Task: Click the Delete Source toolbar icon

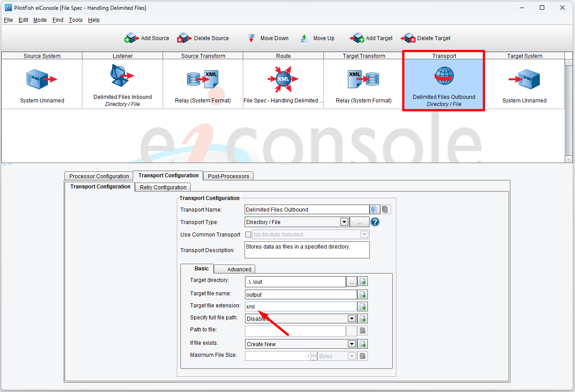Action: pyautogui.click(x=185, y=38)
